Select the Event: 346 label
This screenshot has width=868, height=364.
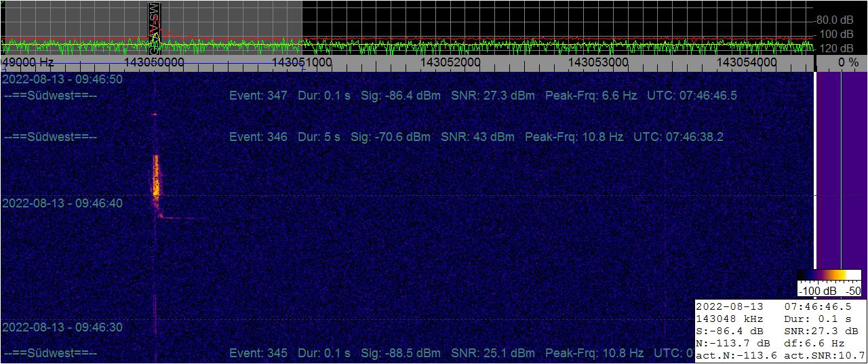tap(258, 137)
